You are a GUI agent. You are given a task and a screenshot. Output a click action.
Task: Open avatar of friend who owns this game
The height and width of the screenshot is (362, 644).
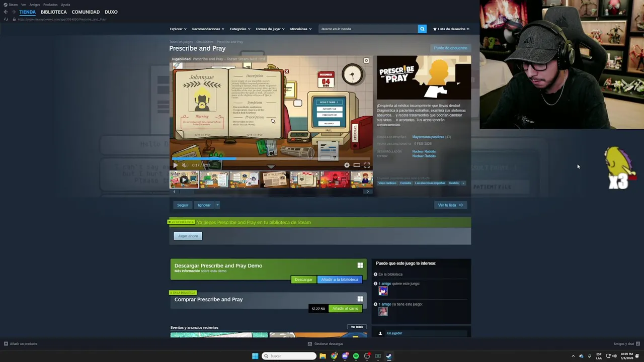pos(383,312)
